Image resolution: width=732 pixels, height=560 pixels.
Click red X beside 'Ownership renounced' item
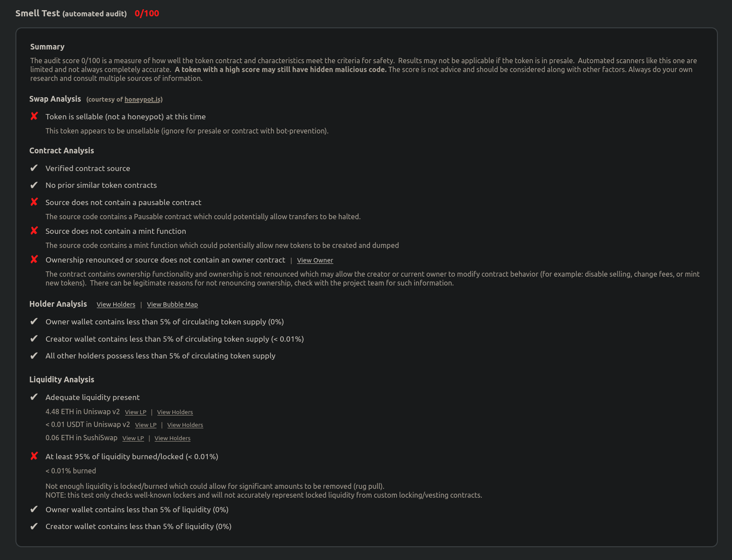[x=34, y=259]
